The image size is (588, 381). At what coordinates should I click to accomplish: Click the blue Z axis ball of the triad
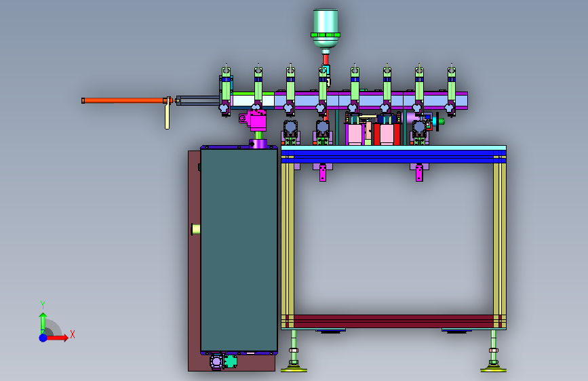[43, 338]
